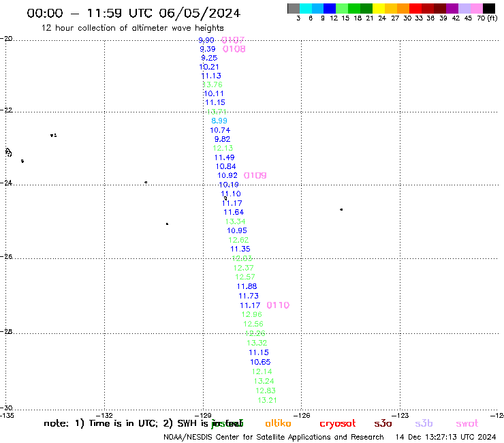Screen dimensions: 504x443
Task: Click the latitude label -22
Action: [x=6, y=110]
